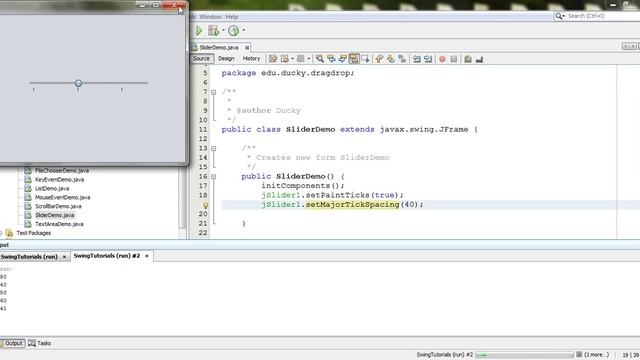Screen dimensions: 640x360
Task: Collapse the SliderDemo constructor fold at line 16
Action: (213, 177)
